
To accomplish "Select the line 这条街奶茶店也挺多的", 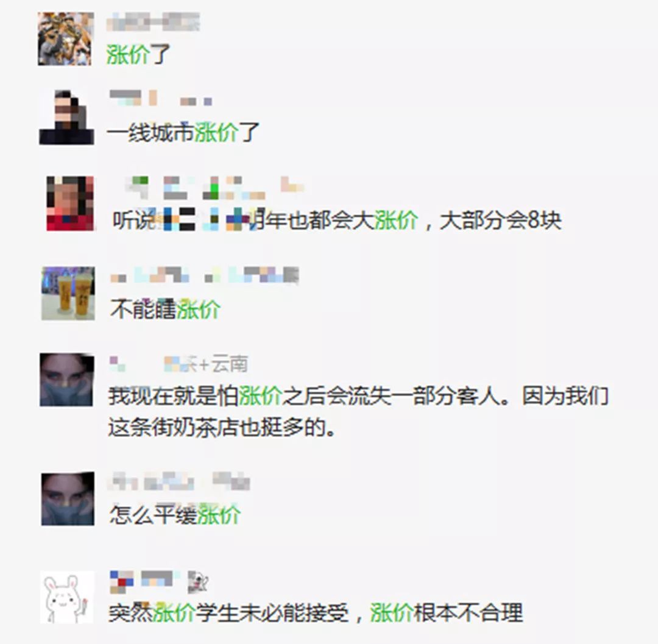I will (x=222, y=428).
